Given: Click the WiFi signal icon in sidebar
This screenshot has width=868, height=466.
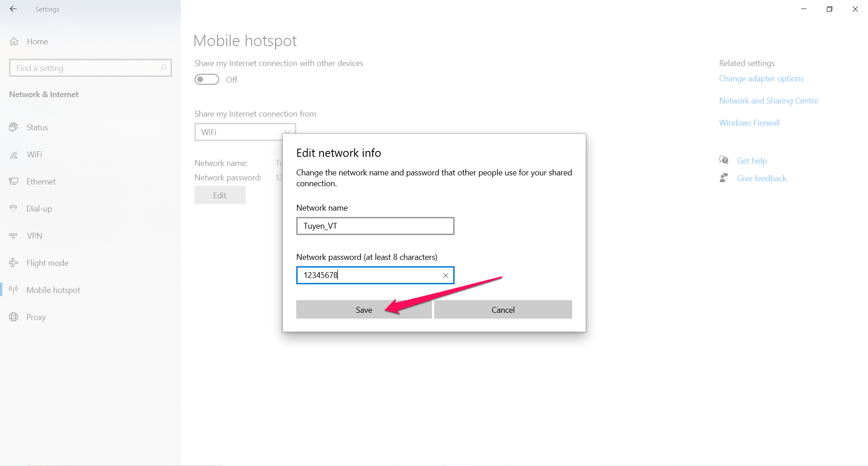Looking at the screenshot, I should [14, 154].
